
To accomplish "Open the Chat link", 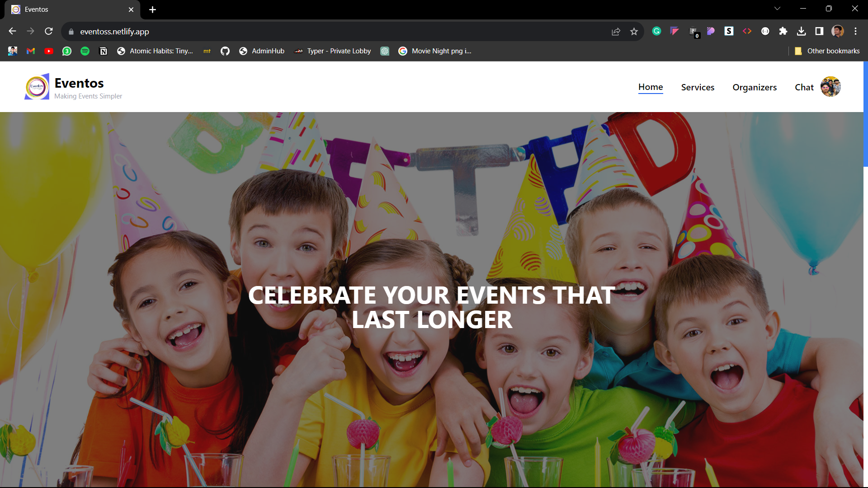I will (x=804, y=87).
